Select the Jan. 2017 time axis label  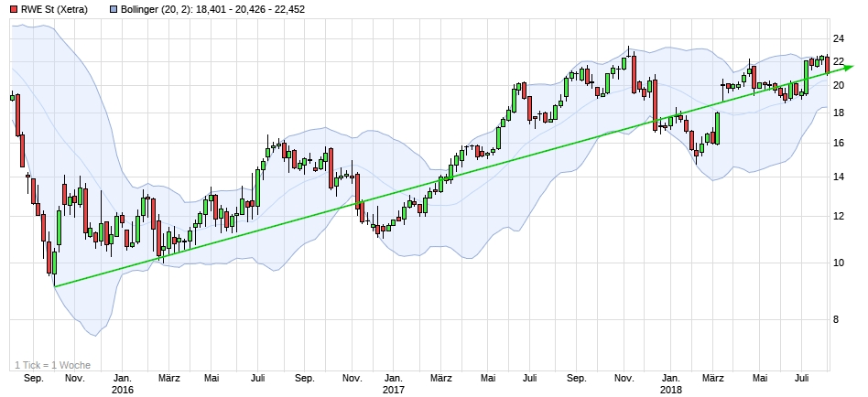pyautogui.click(x=394, y=383)
